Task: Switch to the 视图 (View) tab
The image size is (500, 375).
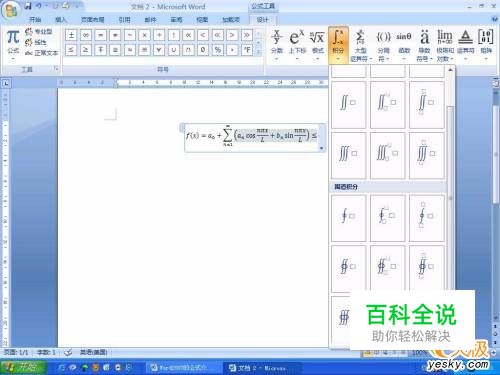Action: [x=202, y=20]
